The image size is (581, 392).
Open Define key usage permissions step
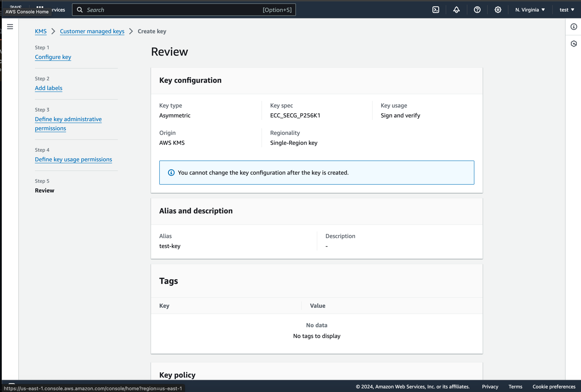[x=73, y=159]
